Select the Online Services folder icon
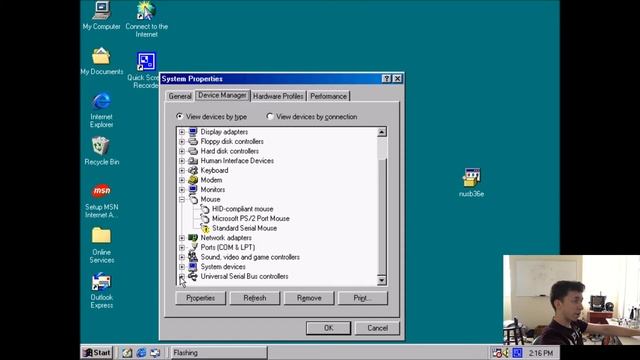The height and width of the screenshot is (360, 640). [x=101, y=236]
